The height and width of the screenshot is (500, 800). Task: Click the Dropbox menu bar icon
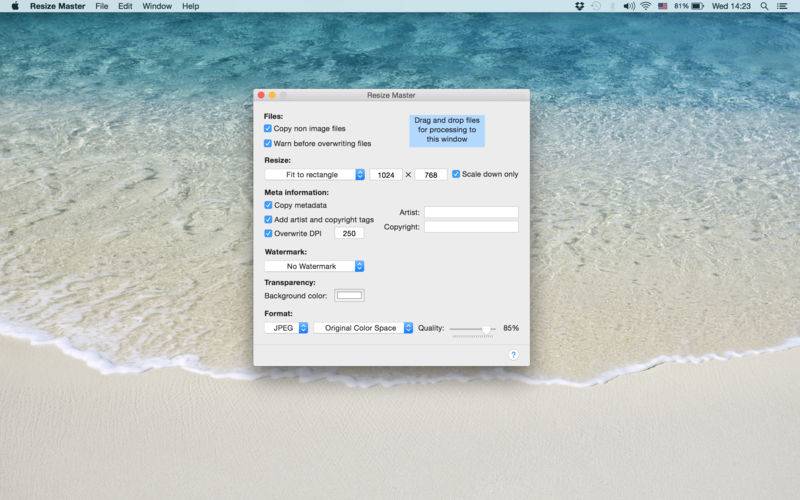(579, 6)
